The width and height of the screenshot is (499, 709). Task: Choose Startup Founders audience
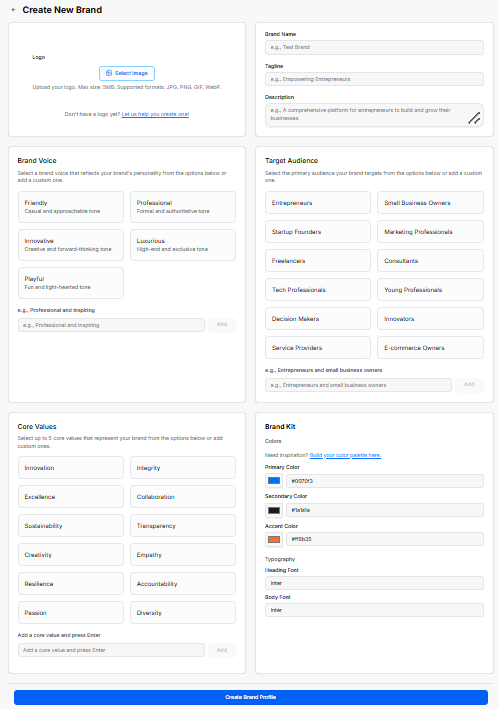318,232
